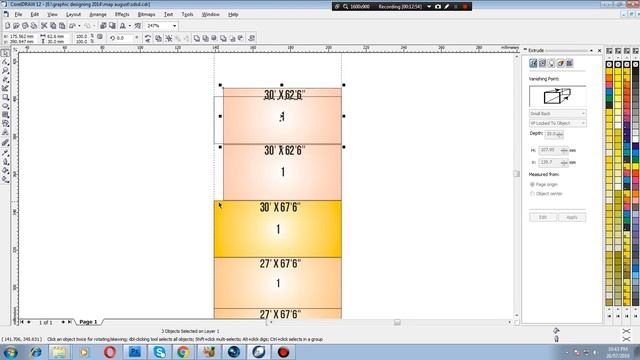Select the Zoom tool in the toolbox
This screenshot has height=360, width=640.
tap(5, 71)
